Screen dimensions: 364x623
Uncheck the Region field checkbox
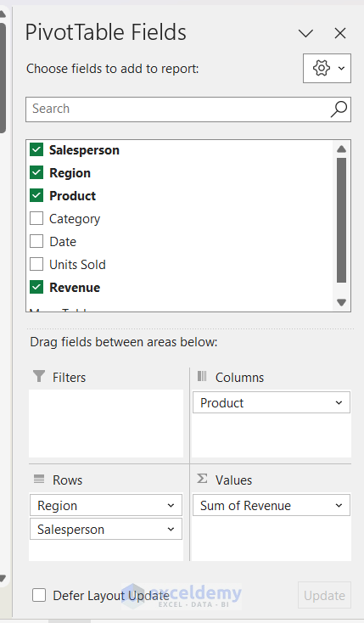pyautogui.click(x=36, y=173)
